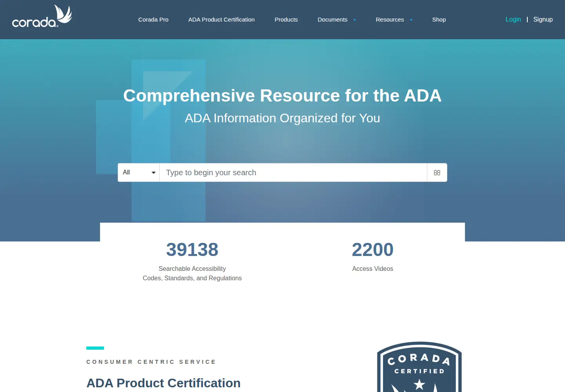This screenshot has height=392, width=565.
Task: Click the Searchable Accessibility label
Action: point(192,269)
